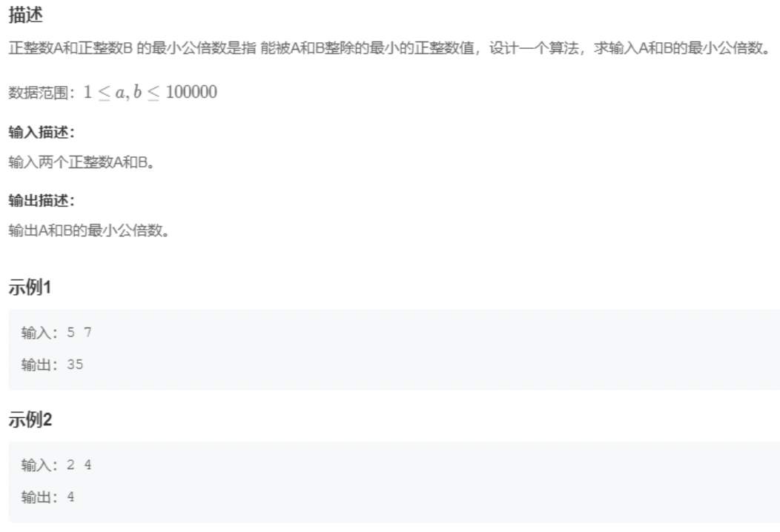Viewport: 780px width, 532px height.
Task: Click the 示例1 output line 35
Action: (52, 365)
